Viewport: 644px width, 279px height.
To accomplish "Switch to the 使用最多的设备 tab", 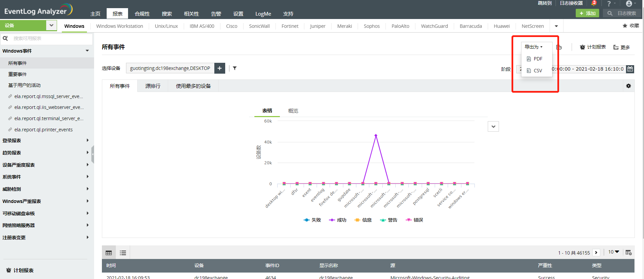I will coord(193,86).
